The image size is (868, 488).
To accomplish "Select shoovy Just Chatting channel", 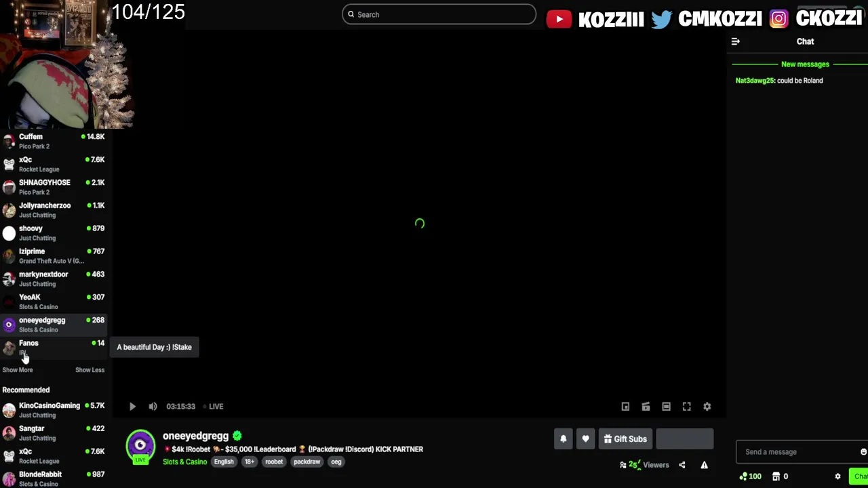I will 54,233.
